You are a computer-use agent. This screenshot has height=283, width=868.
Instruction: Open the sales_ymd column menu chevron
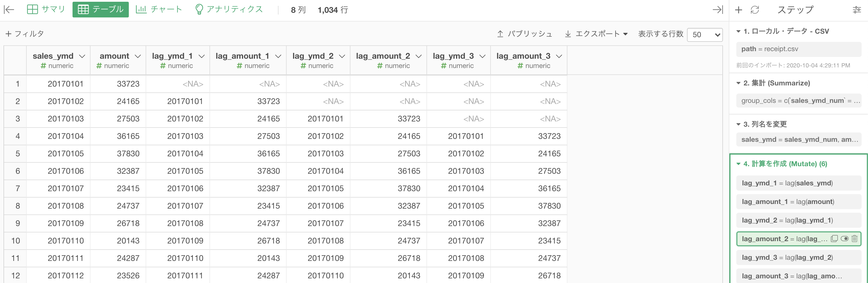pyautogui.click(x=82, y=56)
